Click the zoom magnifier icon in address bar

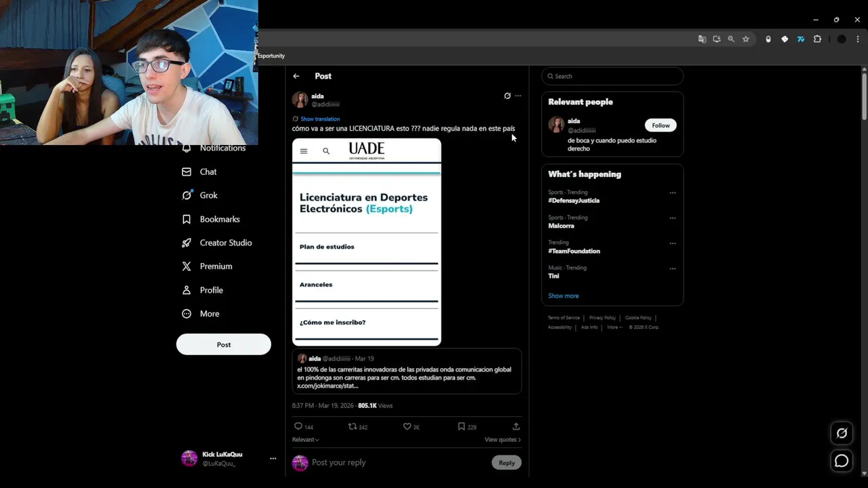[x=731, y=39]
